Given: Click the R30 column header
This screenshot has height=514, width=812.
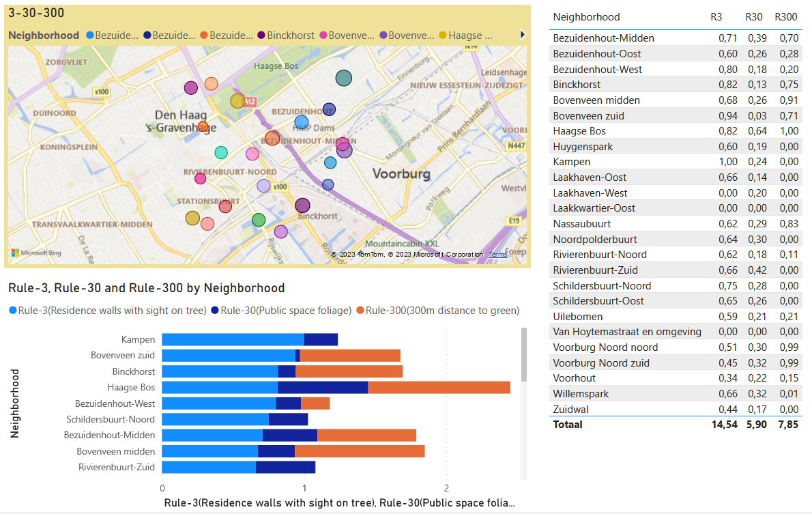Looking at the screenshot, I should coord(752,17).
